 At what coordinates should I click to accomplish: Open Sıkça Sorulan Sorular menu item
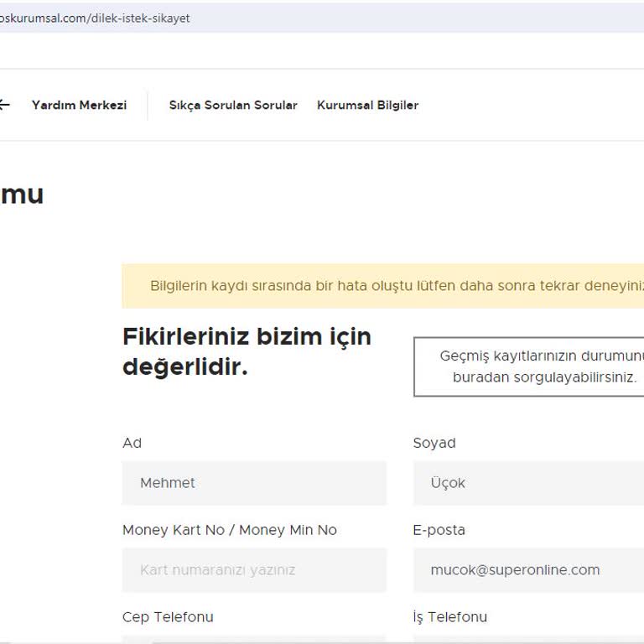(x=233, y=105)
